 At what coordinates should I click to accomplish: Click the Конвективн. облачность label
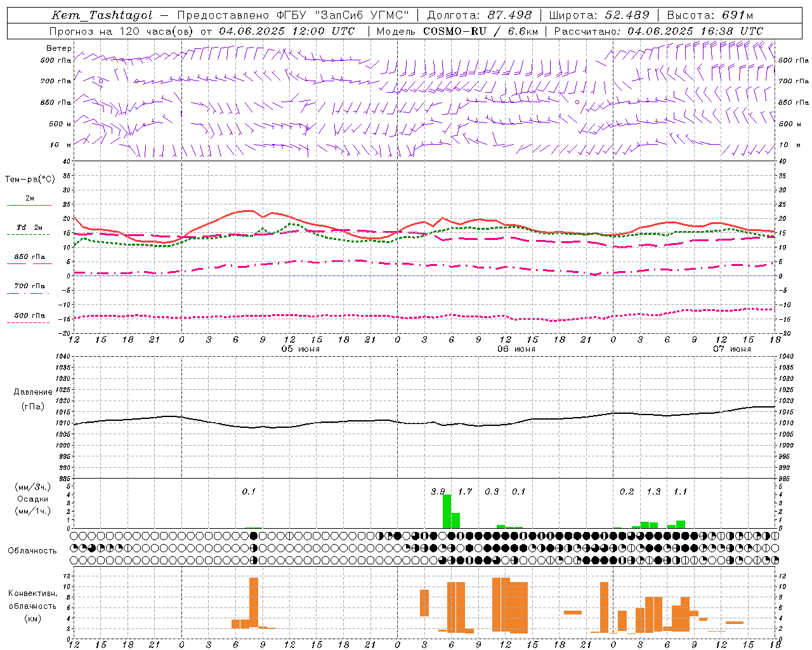(32, 600)
